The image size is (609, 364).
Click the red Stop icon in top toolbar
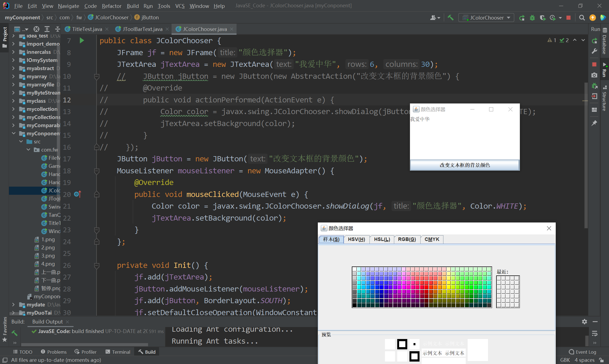pyautogui.click(x=568, y=18)
